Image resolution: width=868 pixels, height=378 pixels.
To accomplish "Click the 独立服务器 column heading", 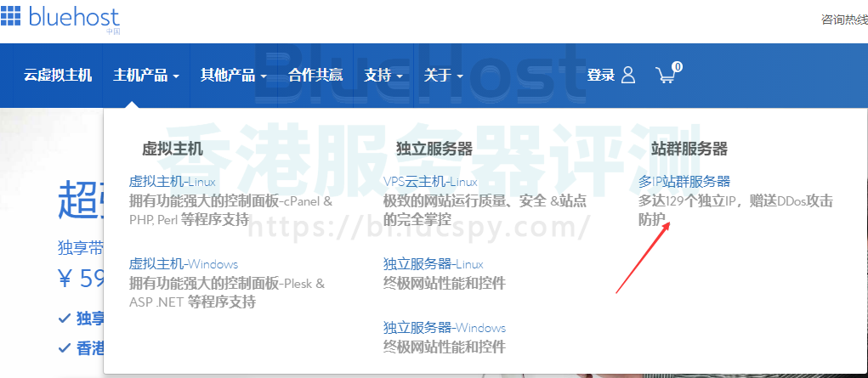I will point(434,149).
